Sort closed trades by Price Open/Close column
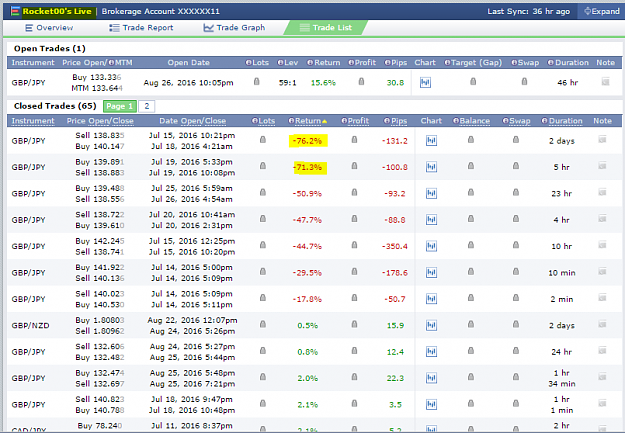 (100, 121)
